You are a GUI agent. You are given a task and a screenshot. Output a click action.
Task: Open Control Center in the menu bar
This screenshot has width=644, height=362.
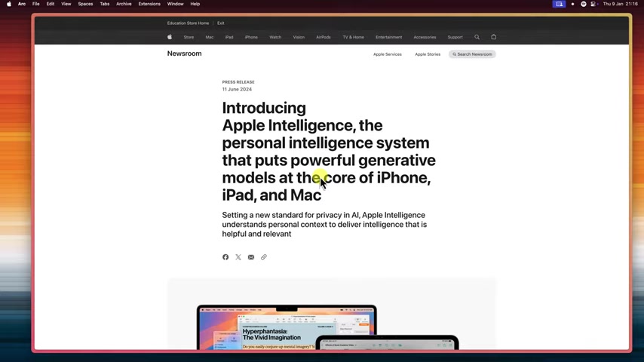coord(594,4)
